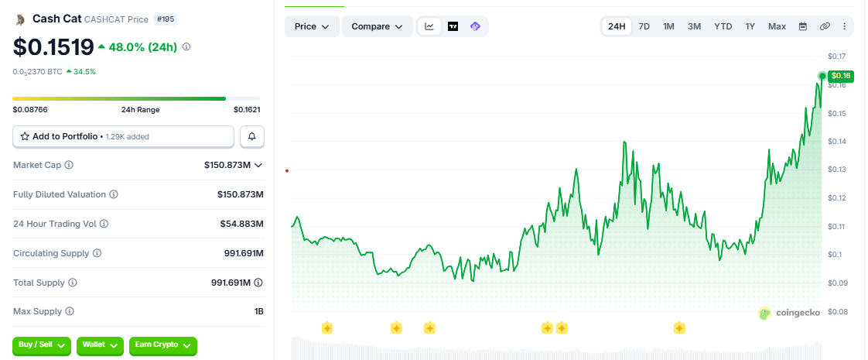Show Fully Diluted Valuation info icon

coord(113,194)
